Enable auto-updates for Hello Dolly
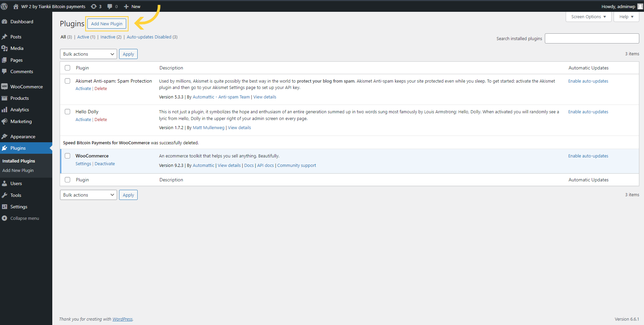This screenshot has height=325, width=644. tap(588, 112)
